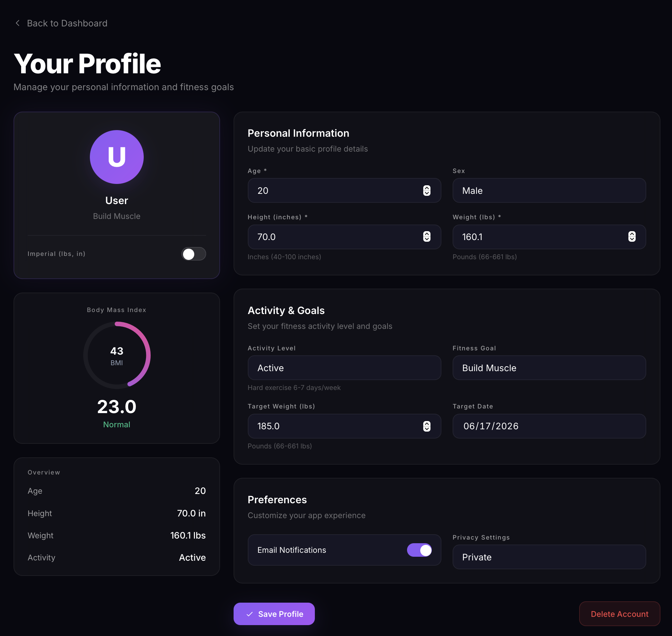Screen dimensions: 672x636
Task: Open the Privacy Settings dropdown
Action: point(549,557)
